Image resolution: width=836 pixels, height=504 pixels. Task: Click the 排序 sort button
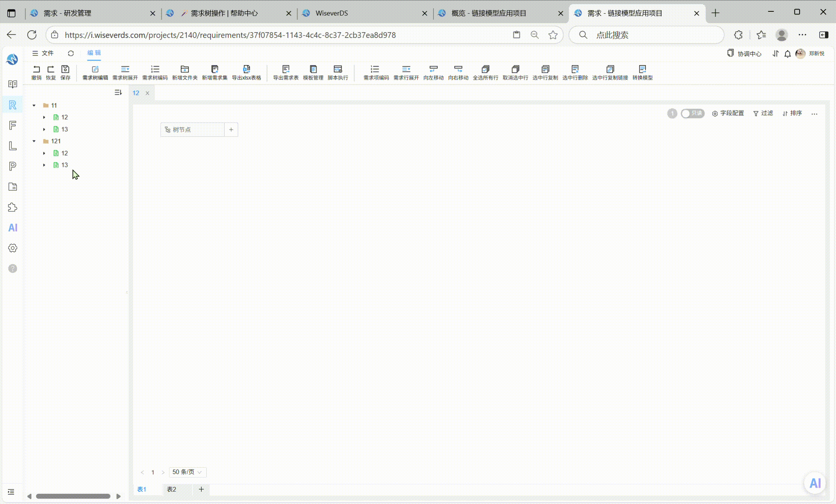pos(792,114)
